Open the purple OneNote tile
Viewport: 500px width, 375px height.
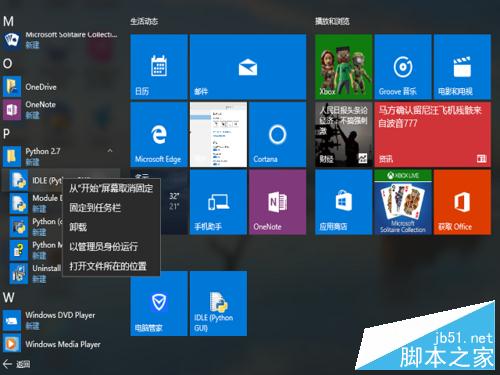point(277,202)
